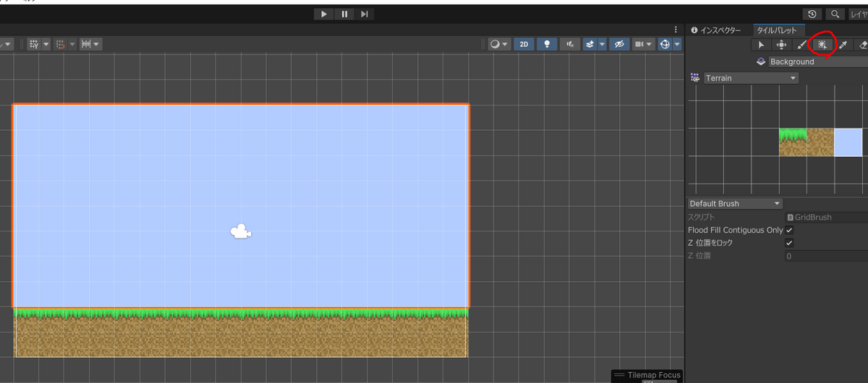
Task: Advance one frame with the Step button
Action: tap(365, 14)
